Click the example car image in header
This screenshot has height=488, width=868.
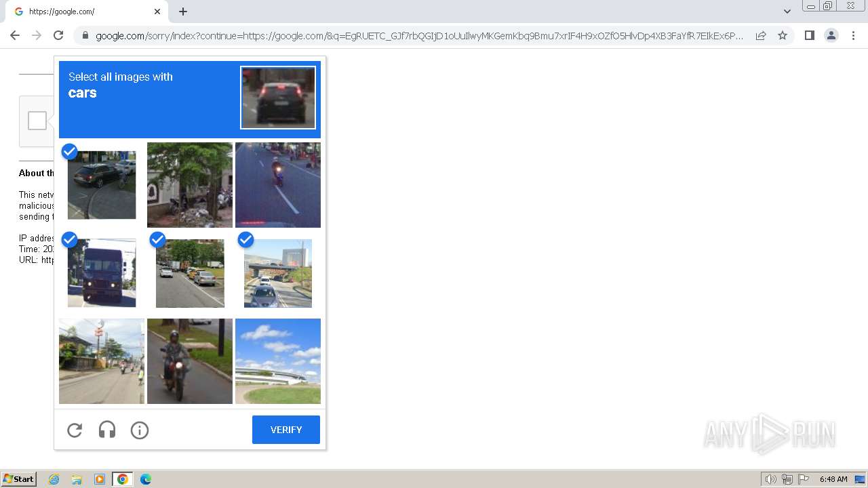pyautogui.click(x=278, y=98)
